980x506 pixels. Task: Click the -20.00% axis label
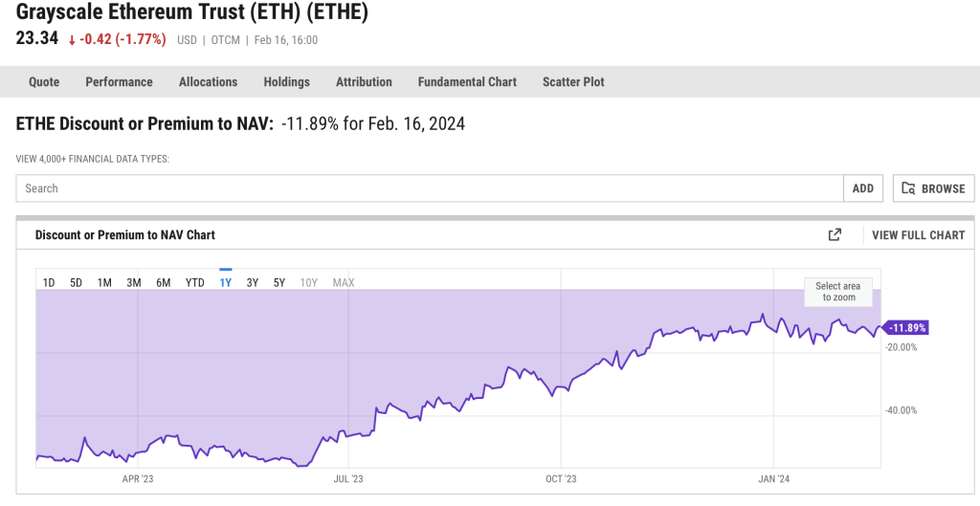[901, 347]
